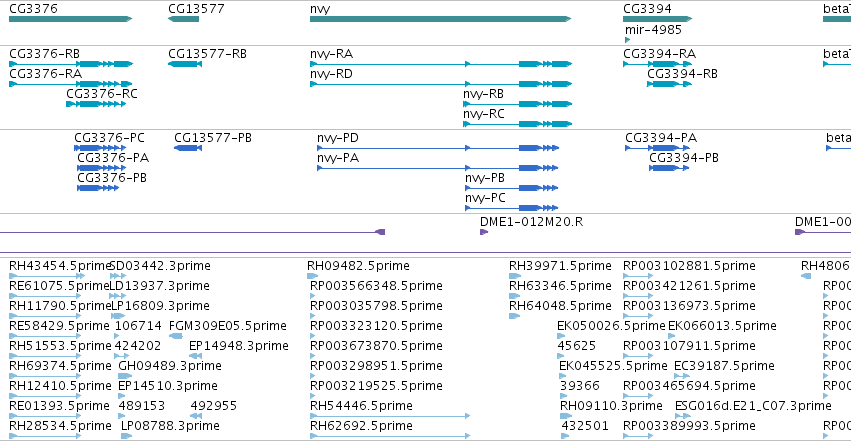Click the RP003035798.5prime EST label

[x=376, y=306]
